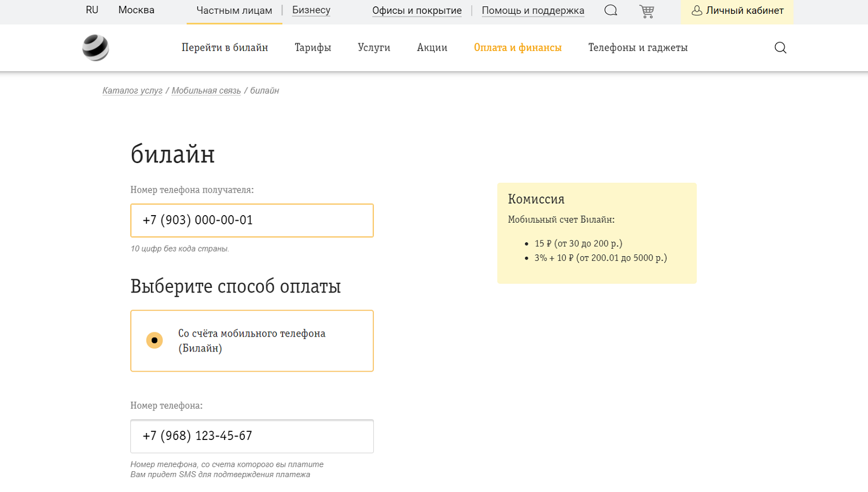Select Со счёта мобильного телефона radio button

[x=154, y=341]
